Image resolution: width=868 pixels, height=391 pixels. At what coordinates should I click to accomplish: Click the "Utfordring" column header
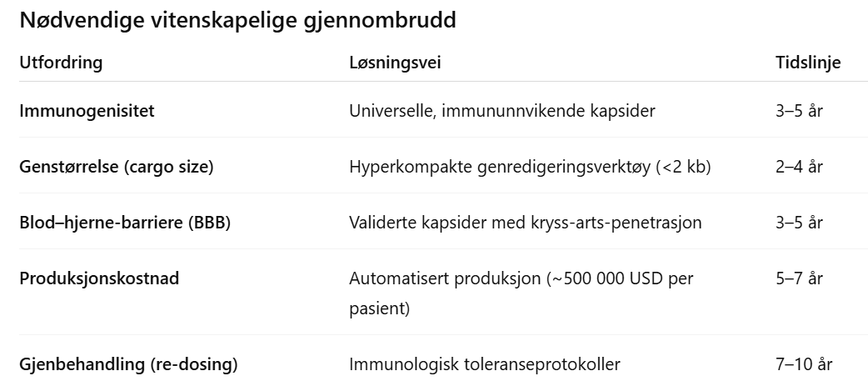[x=61, y=63]
